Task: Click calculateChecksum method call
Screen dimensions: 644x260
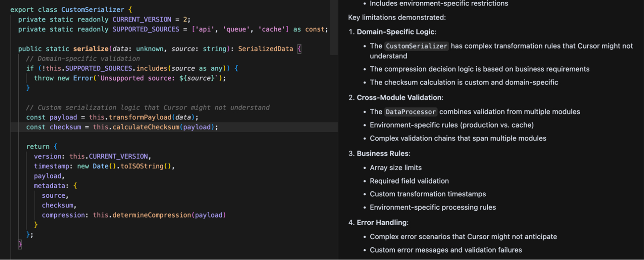Action: pos(146,127)
